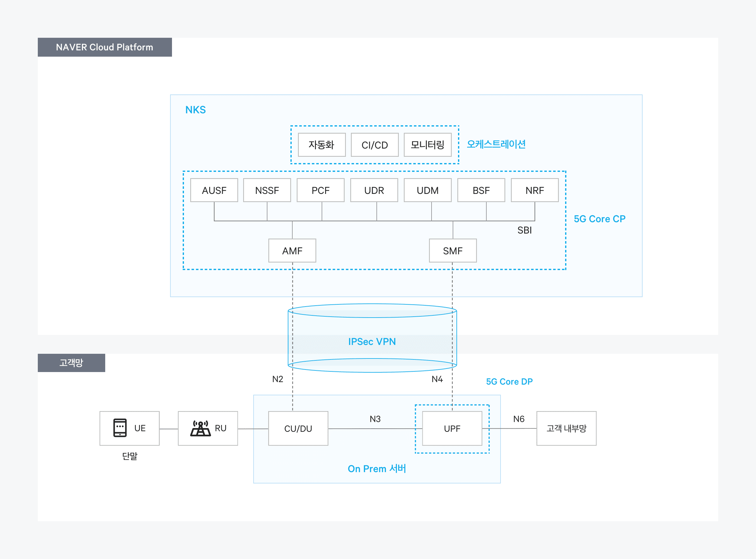
Task: Select the PCF box
Action: click(321, 190)
